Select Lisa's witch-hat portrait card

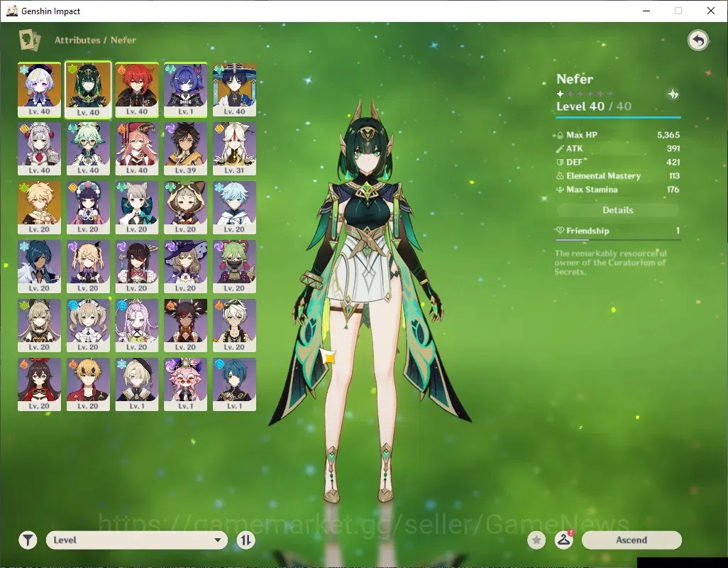point(186,266)
